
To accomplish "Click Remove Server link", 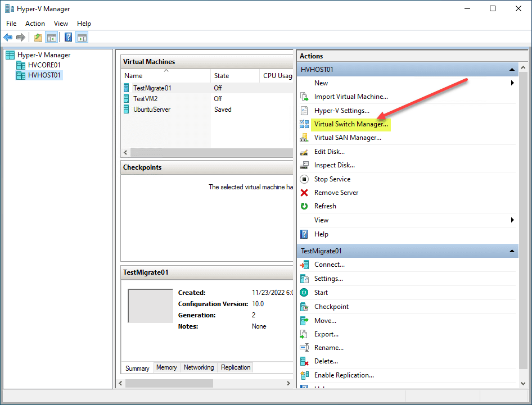I will tap(336, 193).
